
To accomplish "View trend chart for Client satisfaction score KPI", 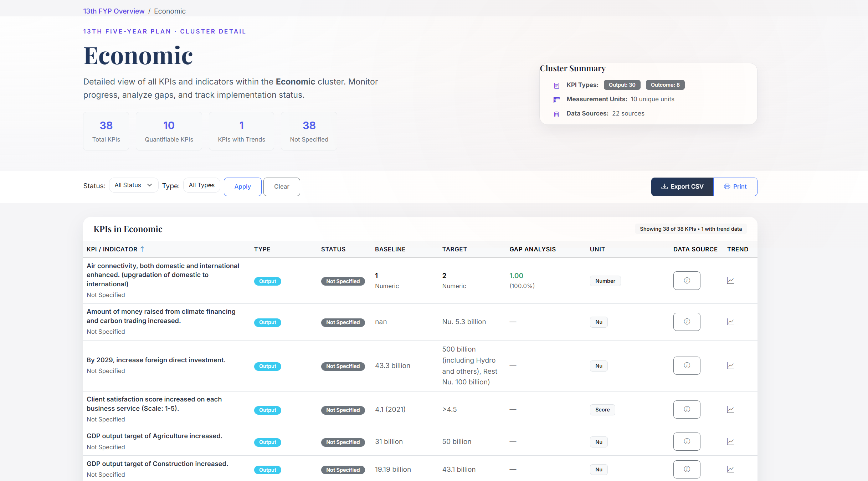I will [730, 409].
